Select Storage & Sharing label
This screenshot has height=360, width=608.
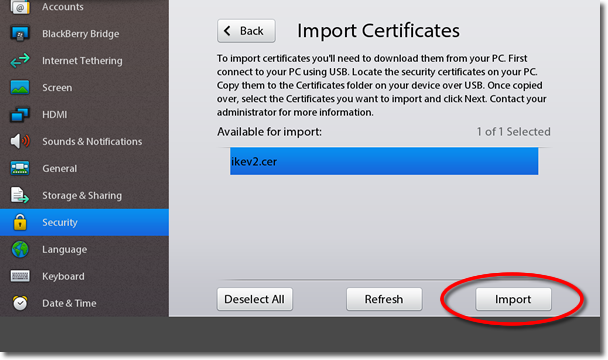pos(82,195)
